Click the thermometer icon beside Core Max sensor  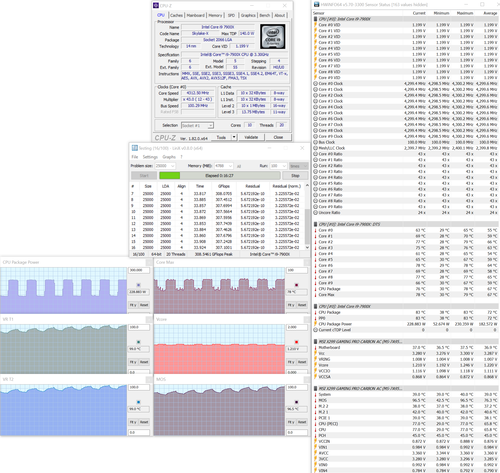click(315, 295)
